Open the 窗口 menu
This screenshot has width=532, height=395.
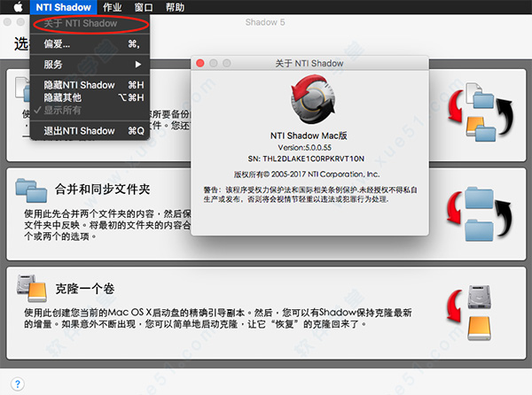tap(144, 7)
